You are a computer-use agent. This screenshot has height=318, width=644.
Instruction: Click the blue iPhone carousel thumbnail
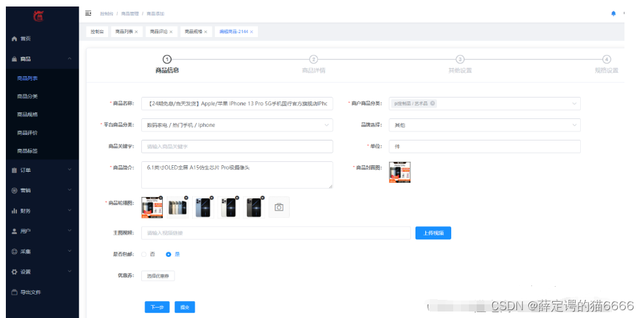(203, 207)
